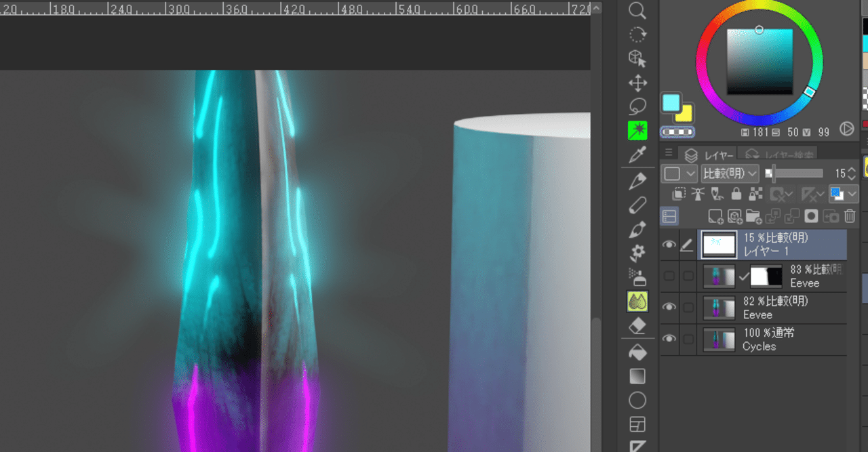The height and width of the screenshot is (452, 868).
Task: Open ruler display range dropdown
Action: [812, 194]
